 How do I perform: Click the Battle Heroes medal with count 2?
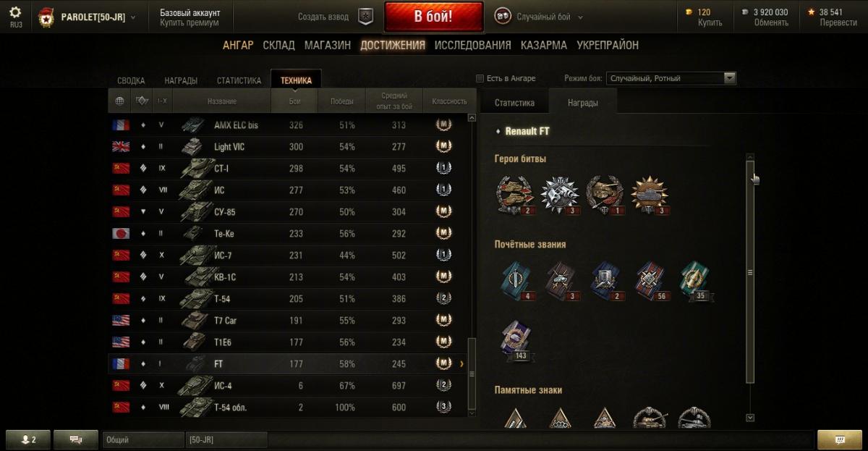[x=515, y=195]
